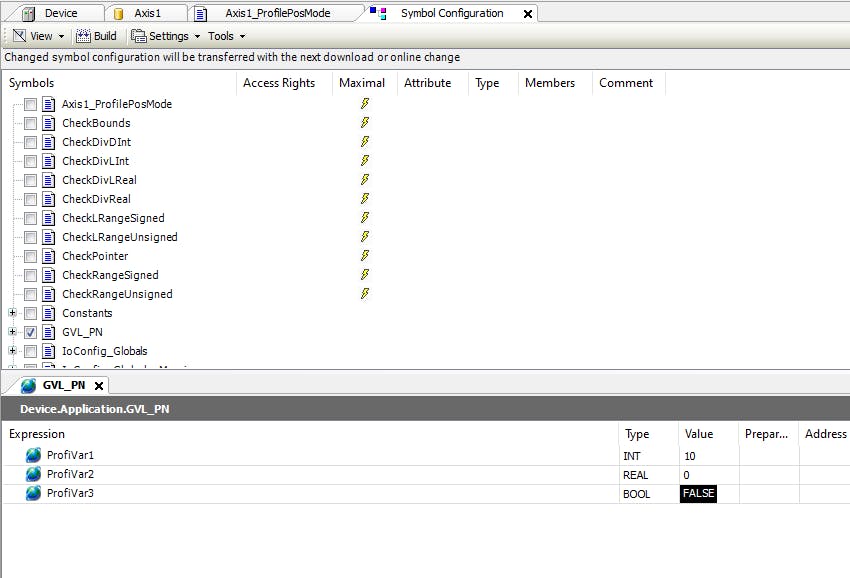The height and width of the screenshot is (578, 850).
Task: Click the lightning icon beside CheckBounds
Action: [x=365, y=123]
